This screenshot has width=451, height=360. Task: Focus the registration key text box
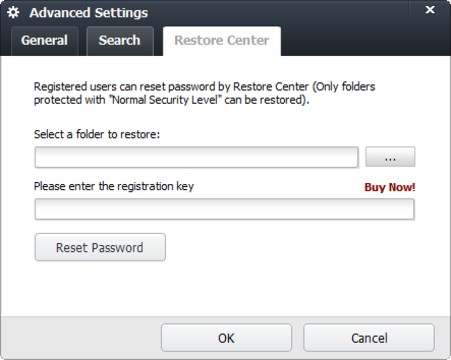pos(225,209)
